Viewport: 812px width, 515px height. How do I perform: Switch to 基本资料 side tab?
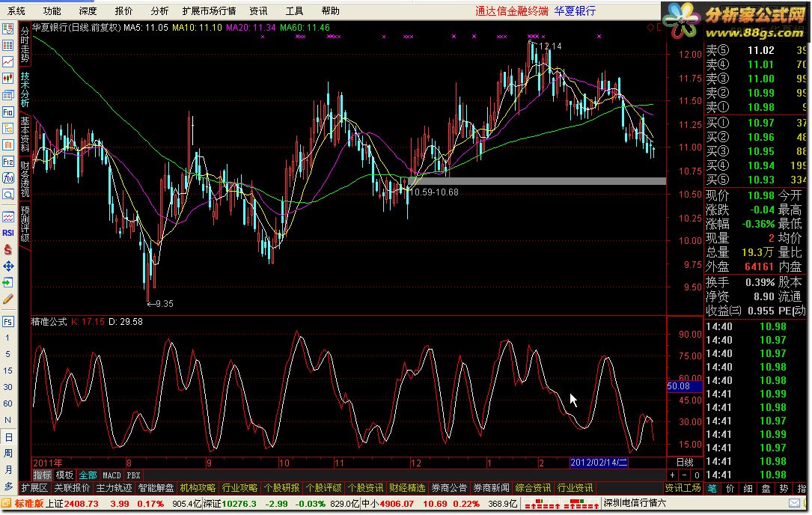click(x=25, y=134)
